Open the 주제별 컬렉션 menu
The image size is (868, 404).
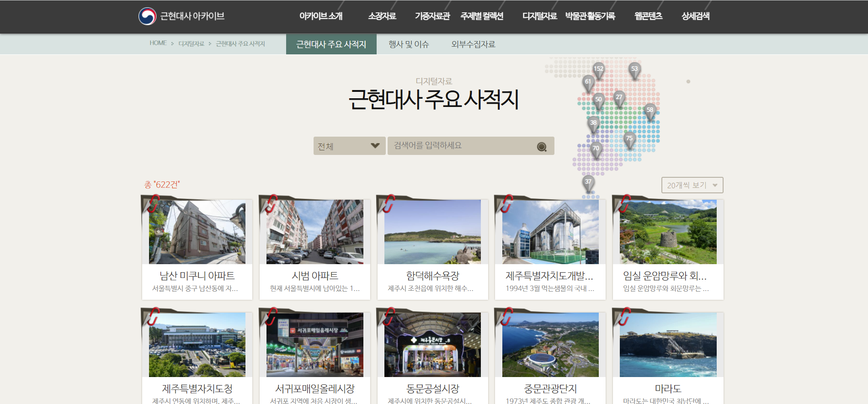(x=482, y=16)
